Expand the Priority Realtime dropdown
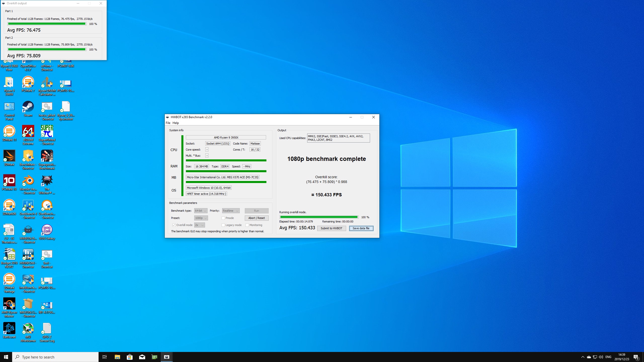Screen dimensions: 644x362 point(231,211)
